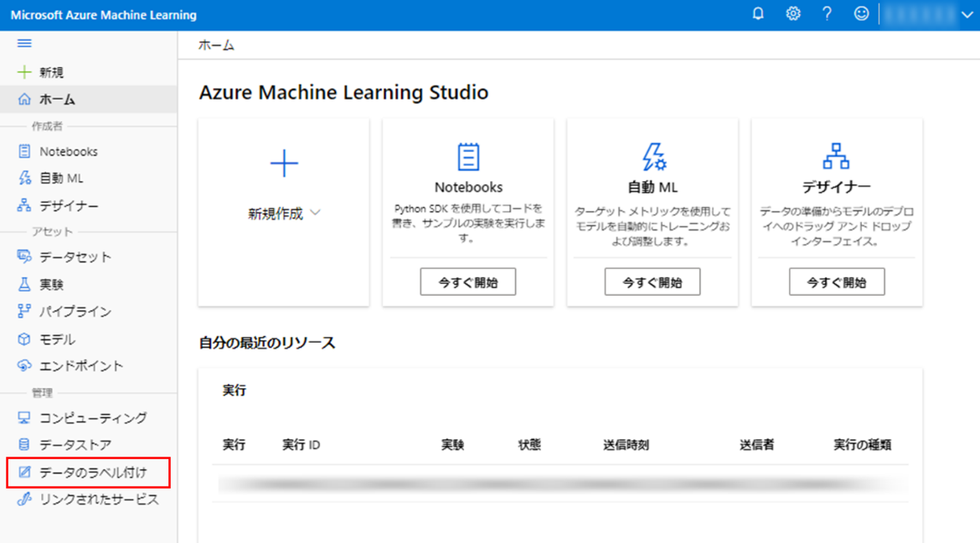Screen dimensions: 980x543
Task: Click the 実行の種類 column header
Action: click(x=863, y=445)
